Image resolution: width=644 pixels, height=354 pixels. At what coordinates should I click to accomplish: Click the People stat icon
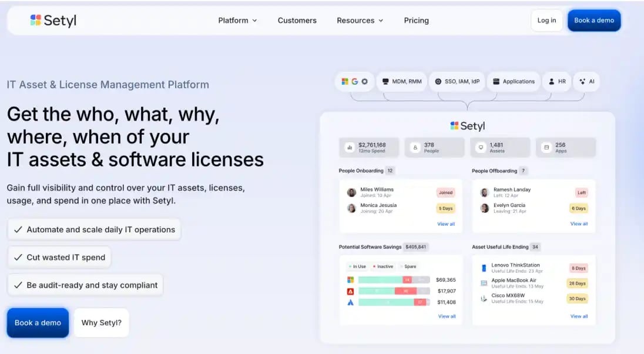click(x=415, y=148)
